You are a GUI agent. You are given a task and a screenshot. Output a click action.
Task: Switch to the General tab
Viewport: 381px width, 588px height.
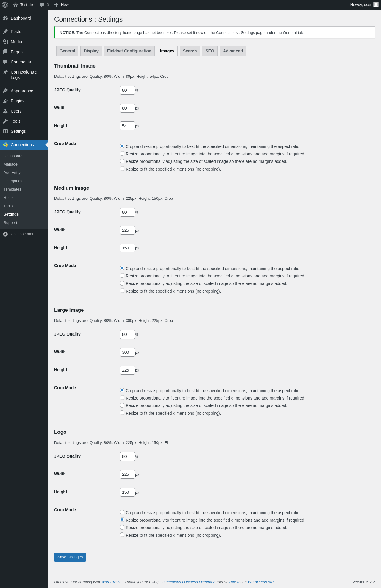coord(67,51)
